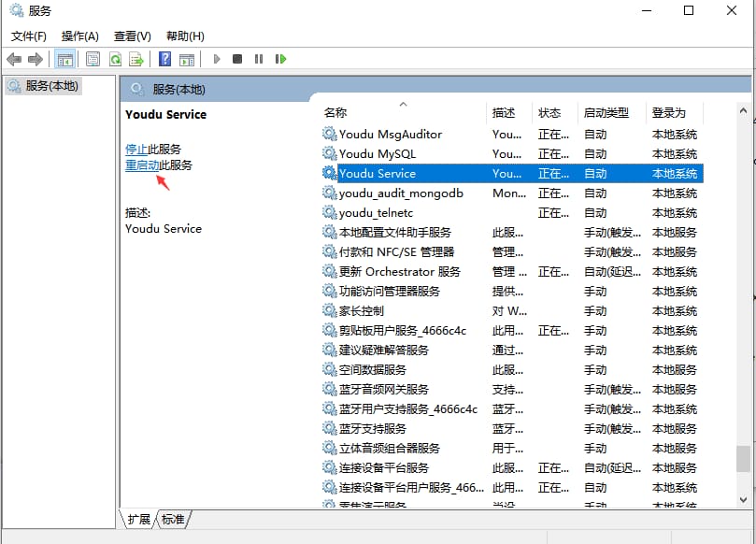
Task: Click the Refresh toolbar icon
Action: coord(115,59)
